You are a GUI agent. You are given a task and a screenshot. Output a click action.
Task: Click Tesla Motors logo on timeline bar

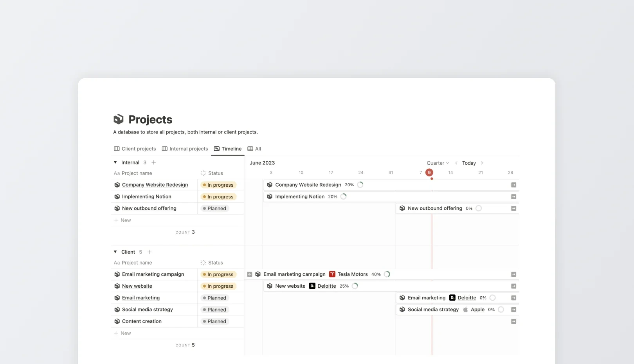click(332, 274)
